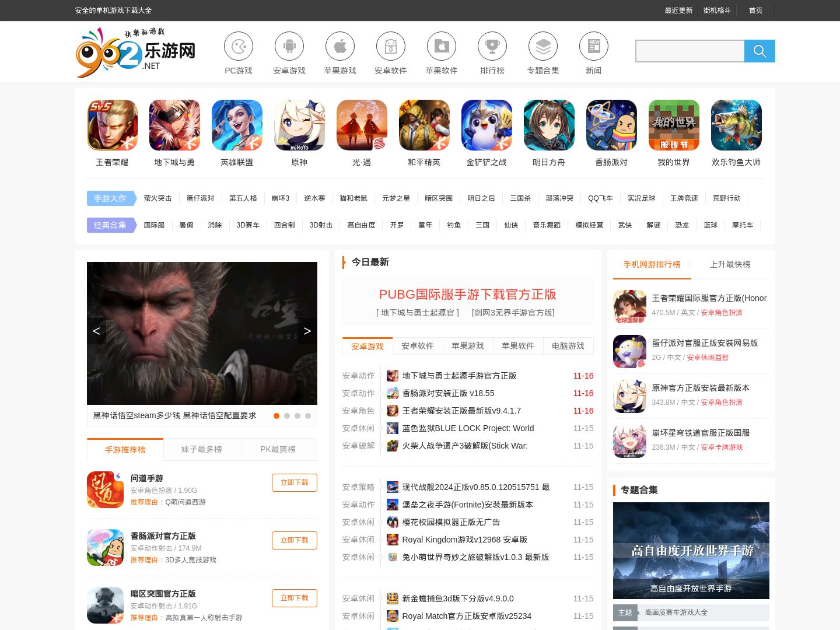Open the 黑神话悟空 carousel image

click(x=202, y=333)
